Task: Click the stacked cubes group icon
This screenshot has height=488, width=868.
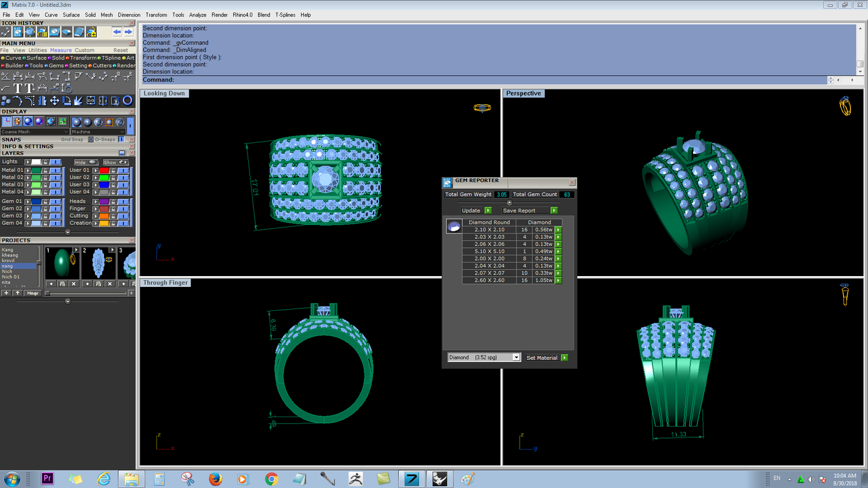Action: click(6, 101)
